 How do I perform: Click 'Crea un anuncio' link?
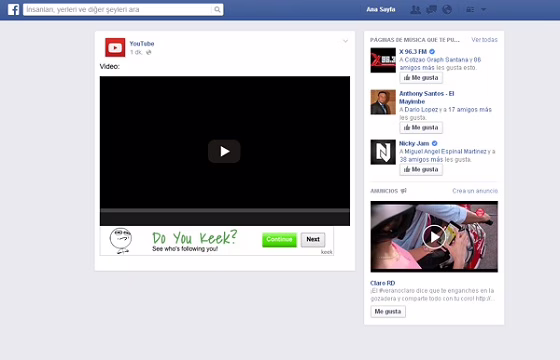(x=475, y=191)
